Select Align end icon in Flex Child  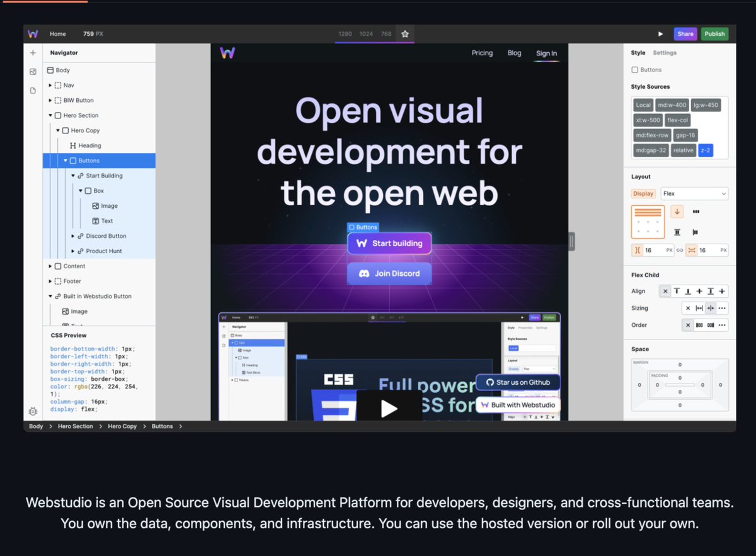(688, 291)
